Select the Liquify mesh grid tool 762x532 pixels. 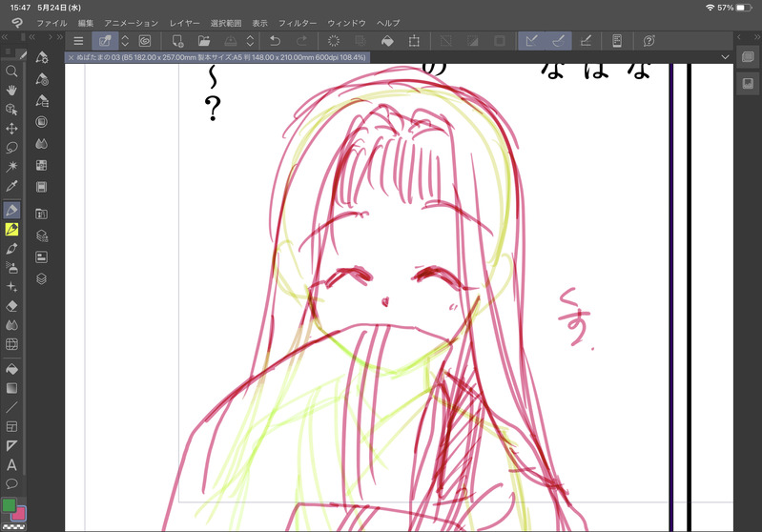11,344
